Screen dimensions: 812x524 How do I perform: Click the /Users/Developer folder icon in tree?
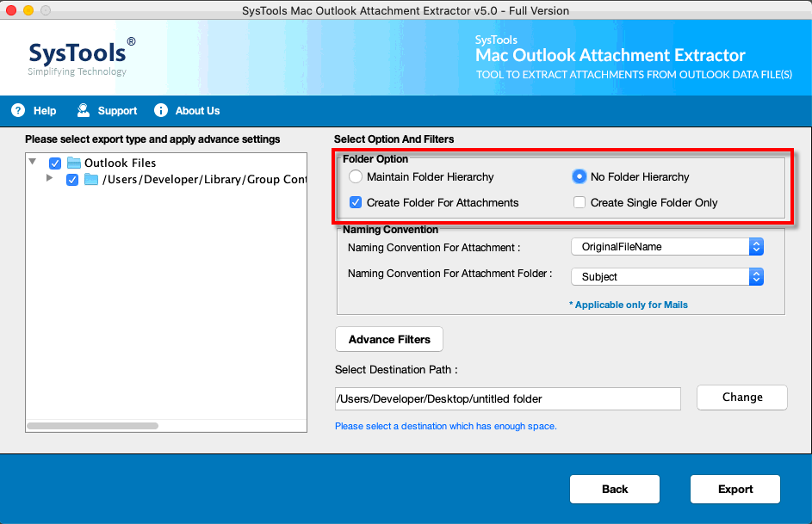(91, 180)
